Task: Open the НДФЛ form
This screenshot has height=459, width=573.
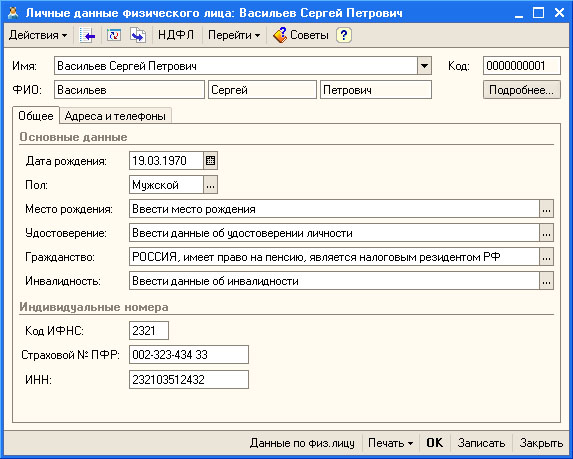Action: pos(176,35)
